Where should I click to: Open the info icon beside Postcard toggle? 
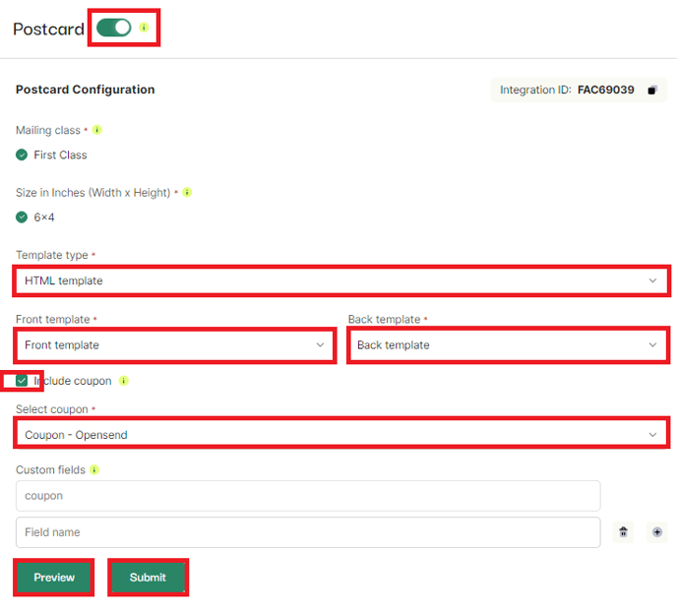(144, 28)
